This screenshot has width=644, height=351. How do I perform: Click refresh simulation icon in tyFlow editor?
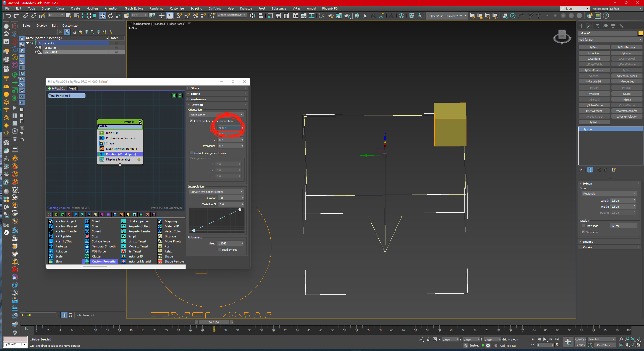(180, 96)
